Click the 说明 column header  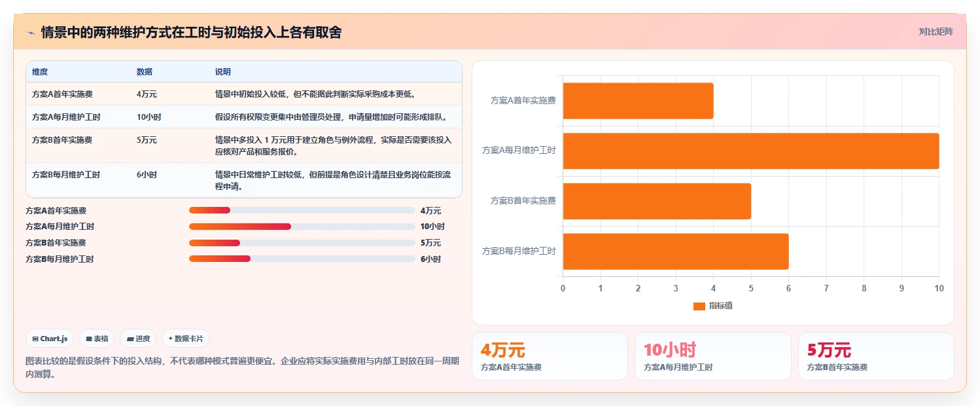(223, 71)
